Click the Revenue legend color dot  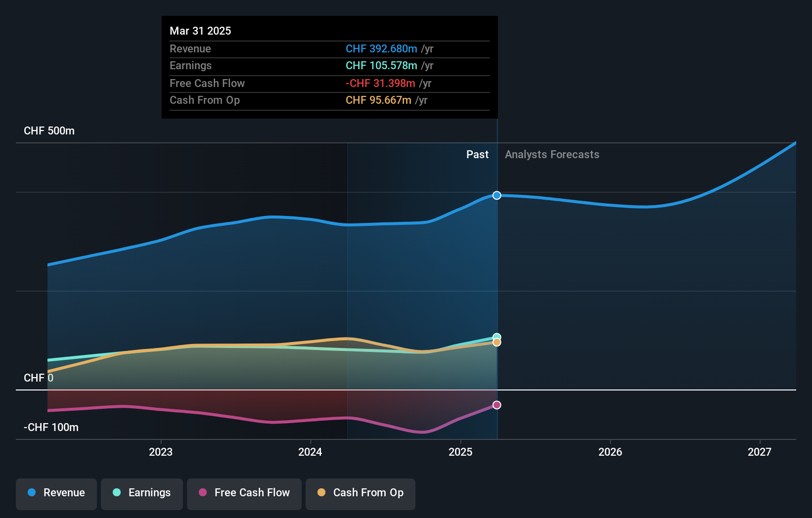[x=31, y=493]
